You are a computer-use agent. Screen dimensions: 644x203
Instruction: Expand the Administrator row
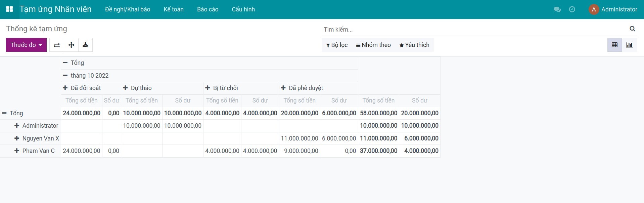pyautogui.click(x=36, y=126)
